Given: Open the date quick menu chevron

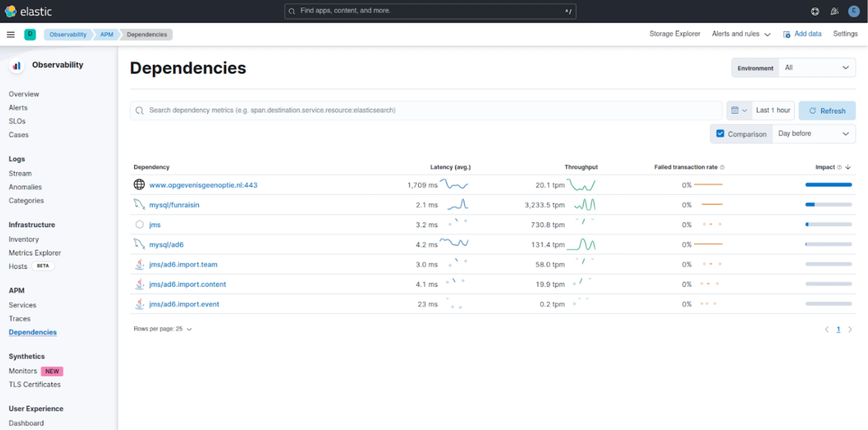Looking at the screenshot, I should pos(745,110).
